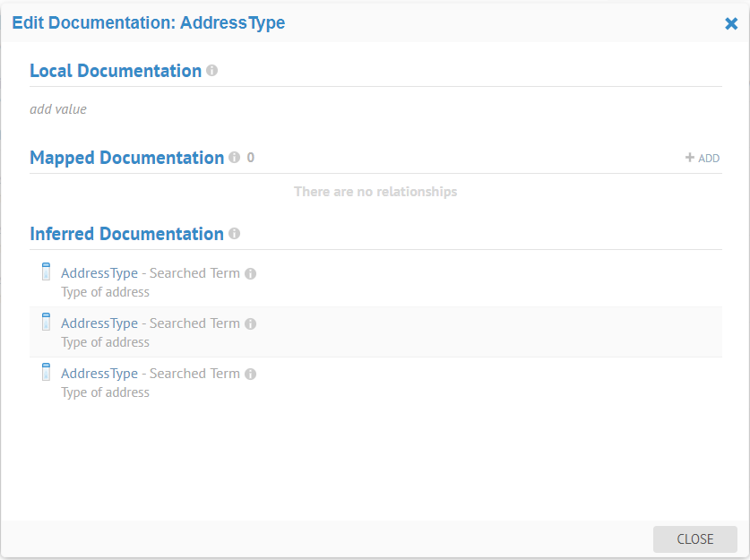Click 'add value' to edit local documentation
The height and width of the screenshot is (560, 750).
[58, 109]
